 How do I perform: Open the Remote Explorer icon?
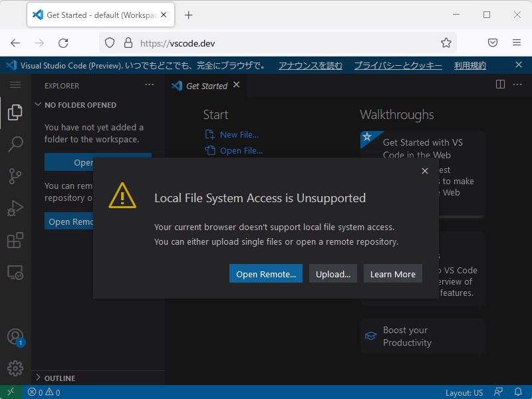click(x=15, y=273)
